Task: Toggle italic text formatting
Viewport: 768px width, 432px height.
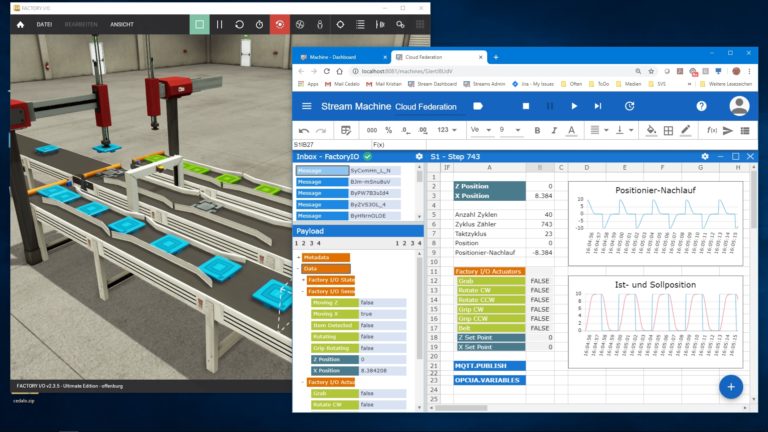Action: [x=554, y=130]
